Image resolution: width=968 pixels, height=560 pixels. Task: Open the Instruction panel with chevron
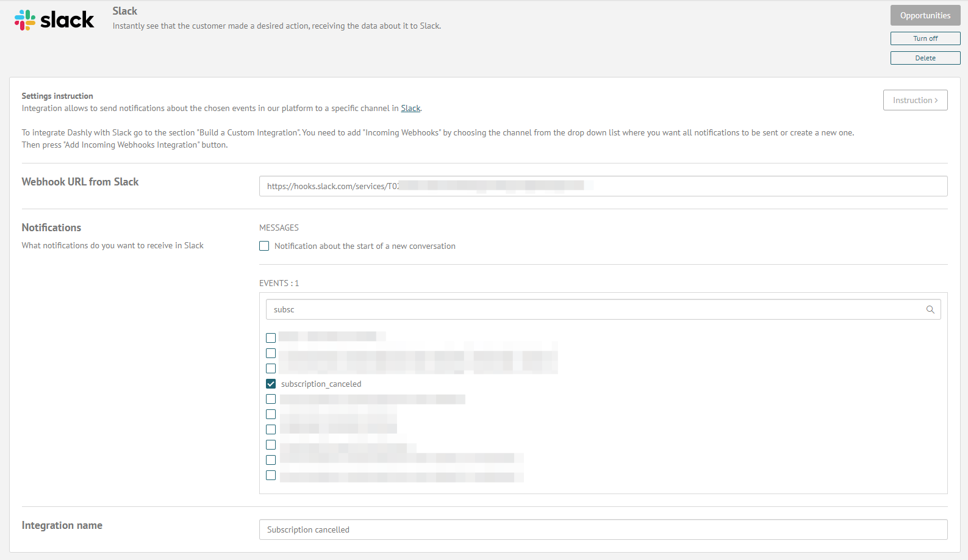click(x=915, y=100)
